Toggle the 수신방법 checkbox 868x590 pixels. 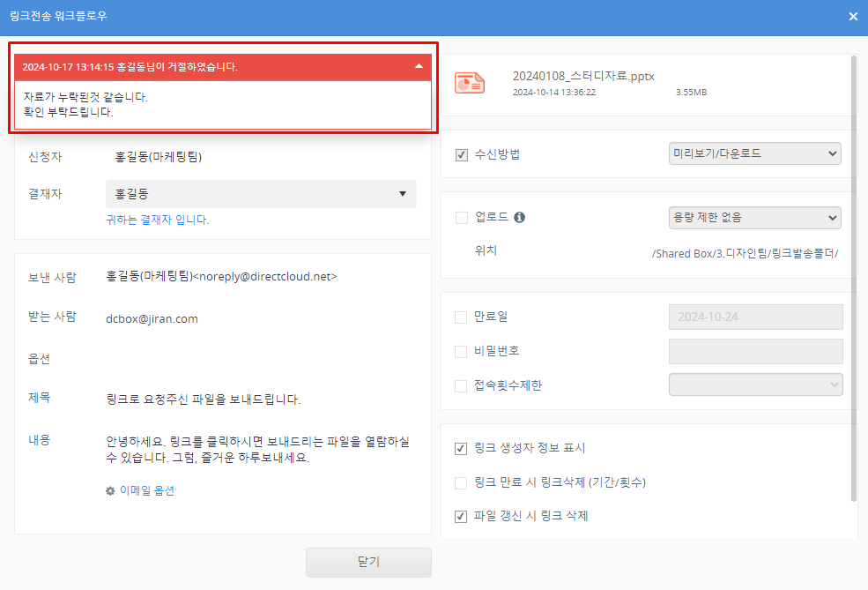461,155
